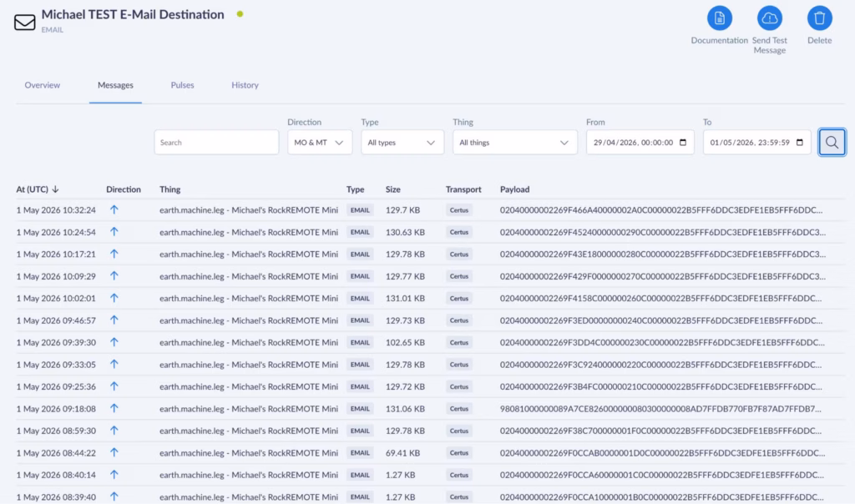Click the Size column header
Viewport: 855px width, 504px height.
[392, 189]
